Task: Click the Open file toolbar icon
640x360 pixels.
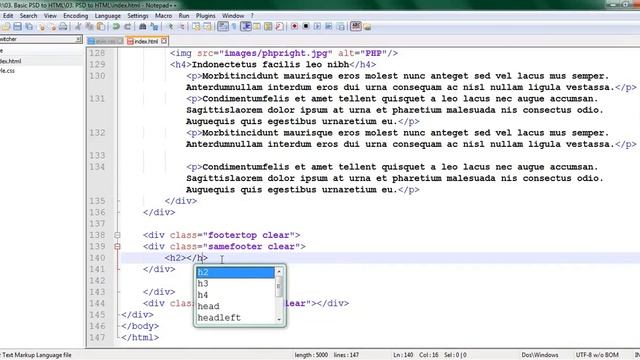Action: (x=6, y=27)
